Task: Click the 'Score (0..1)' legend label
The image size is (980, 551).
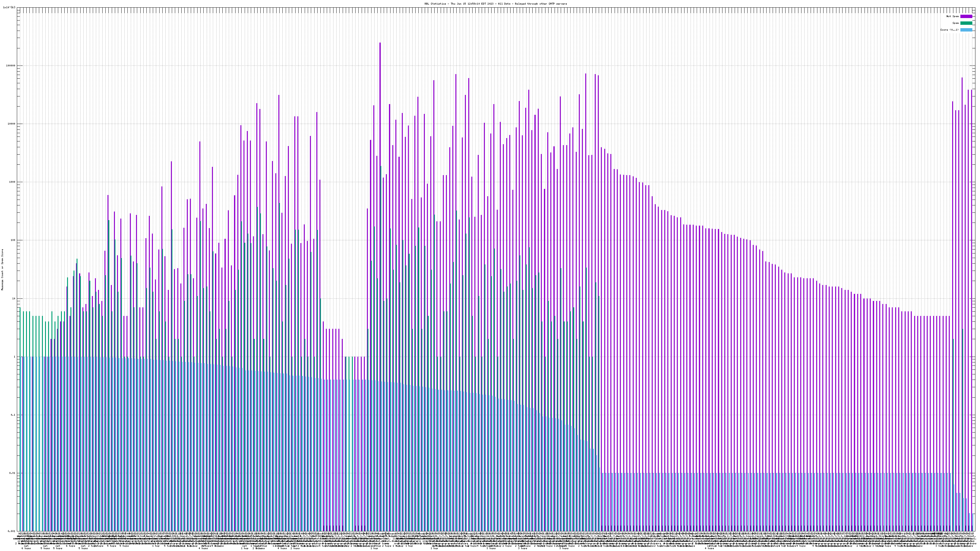Action: click(949, 30)
